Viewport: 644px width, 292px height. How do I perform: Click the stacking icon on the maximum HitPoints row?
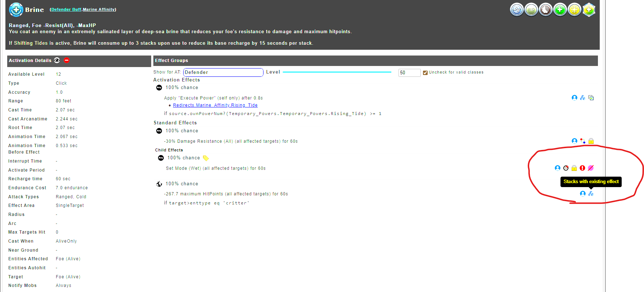[x=591, y=194]
